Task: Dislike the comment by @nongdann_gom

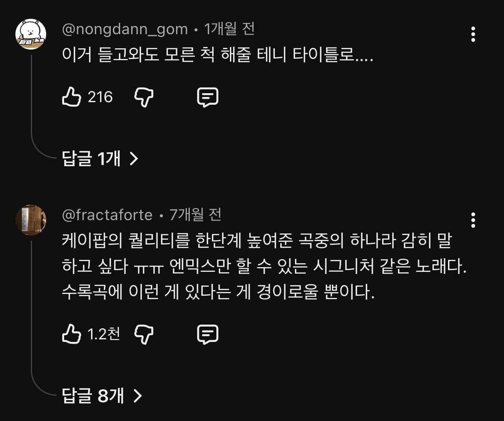Action: [144, 97]
